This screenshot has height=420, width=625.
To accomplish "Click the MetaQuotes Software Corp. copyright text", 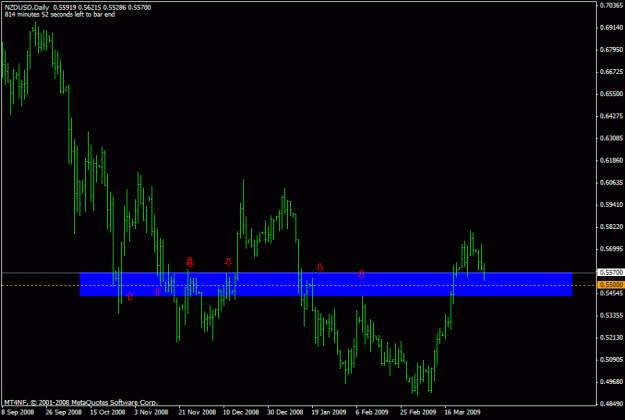I will point(81,402).
